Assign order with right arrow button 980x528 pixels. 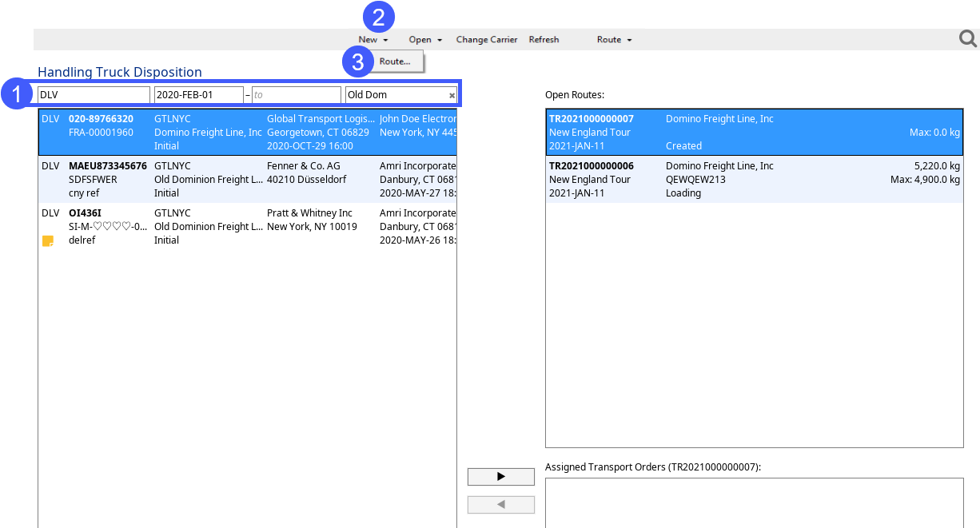[500, 477]
